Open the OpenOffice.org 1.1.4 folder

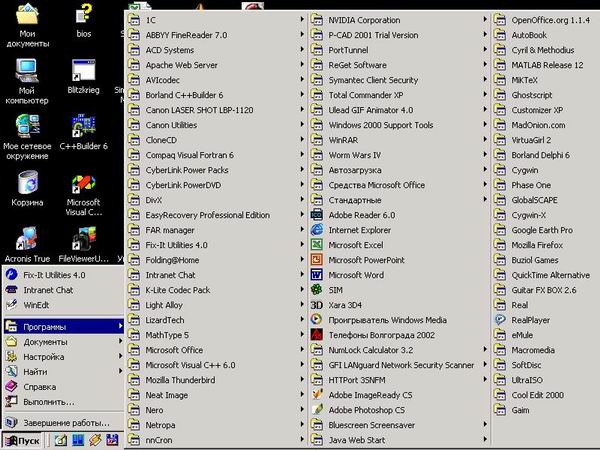coord(546,20)
